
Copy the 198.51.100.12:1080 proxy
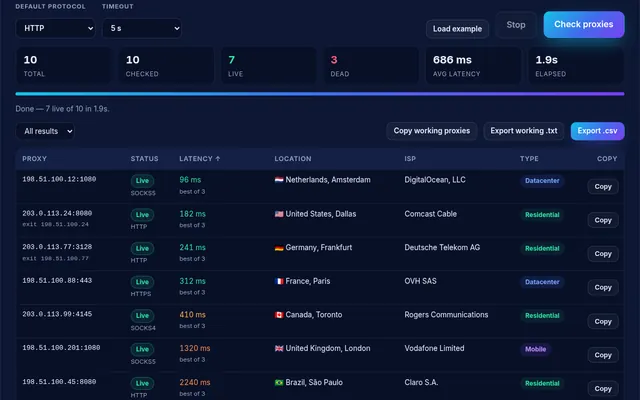[x=603, y=187]
